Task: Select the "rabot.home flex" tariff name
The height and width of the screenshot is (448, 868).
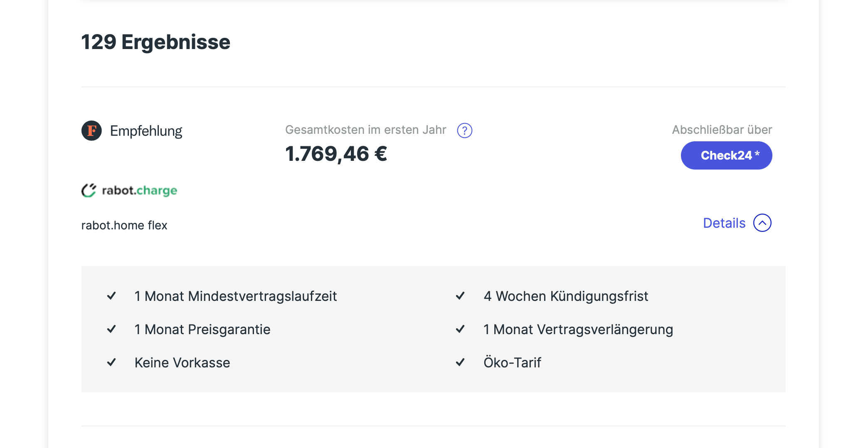Action: coord(124,225)
